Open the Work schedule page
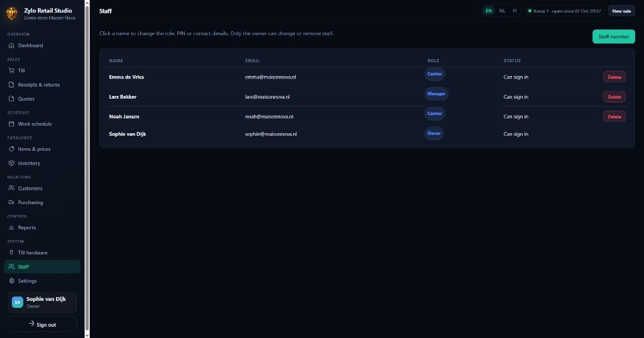Screen dimensions: 644x338 [x=42, y=124]
